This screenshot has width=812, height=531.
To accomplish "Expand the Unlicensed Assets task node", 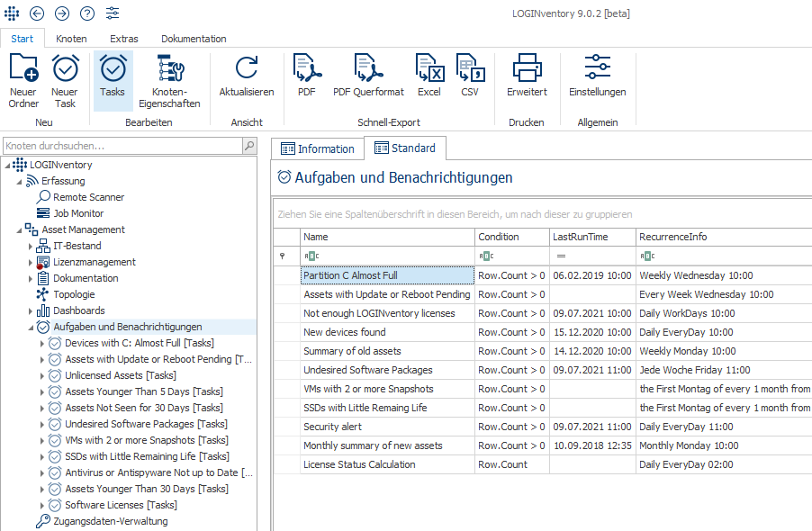I will 42,375.
